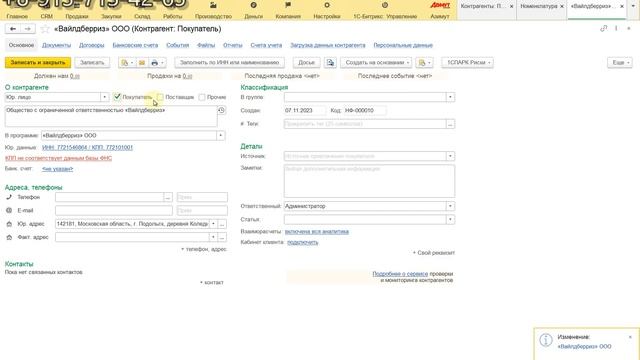Switch to the Отчеты tab
640x360 pixels.
(x=233, y=45)
